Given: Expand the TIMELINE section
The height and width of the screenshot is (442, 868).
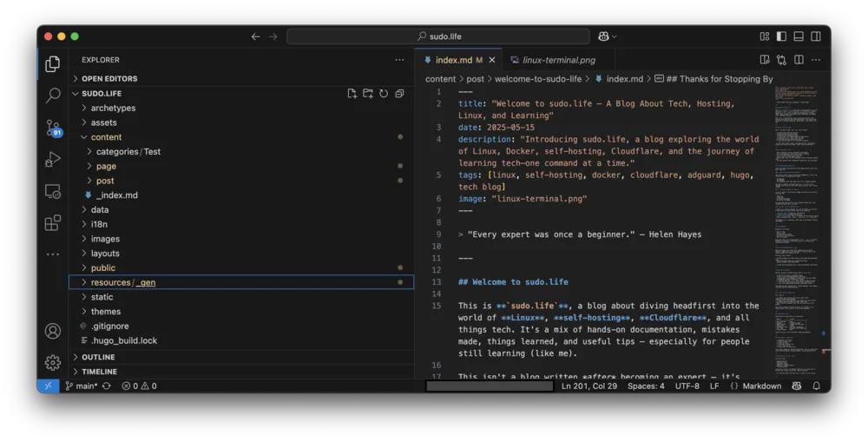Looking at the screenshot, I should point(241,372).
